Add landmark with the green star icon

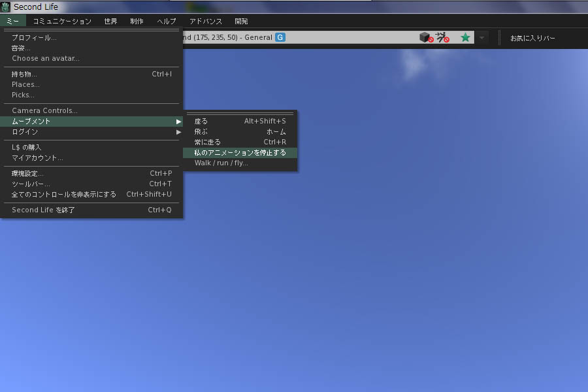[465, 37]
